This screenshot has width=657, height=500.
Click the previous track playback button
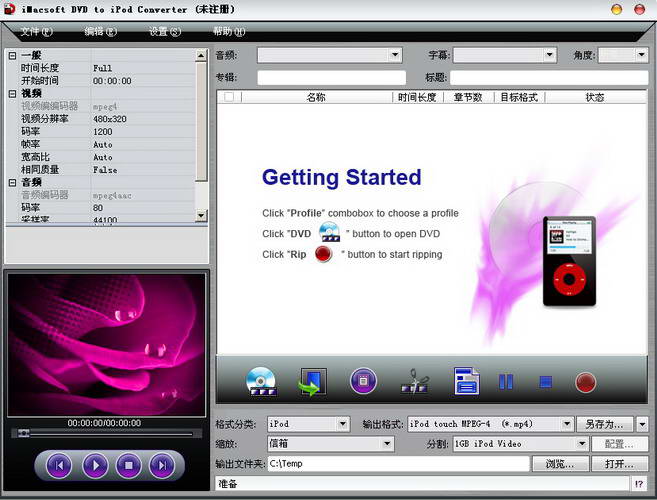(59, 465)
